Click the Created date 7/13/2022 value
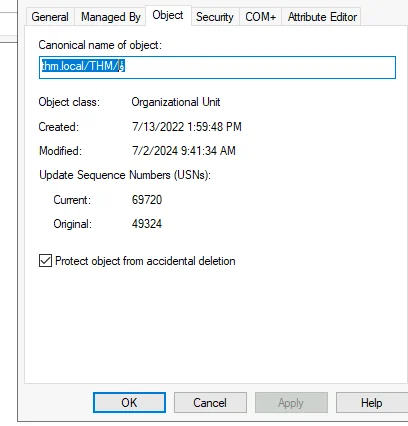 187,127
